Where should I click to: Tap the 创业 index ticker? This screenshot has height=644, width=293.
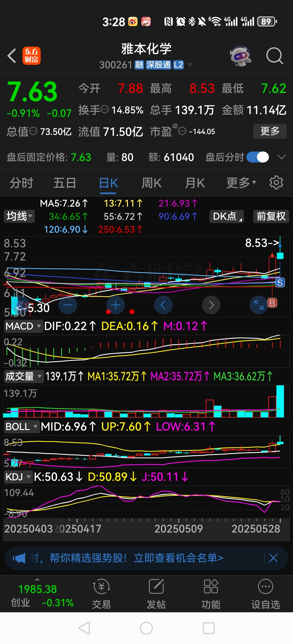(x=42, y=596)
